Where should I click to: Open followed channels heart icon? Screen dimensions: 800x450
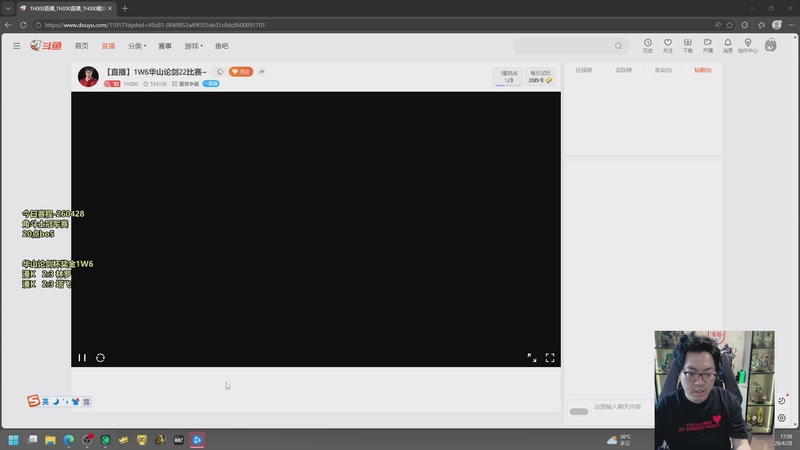(x=667, y=45)
